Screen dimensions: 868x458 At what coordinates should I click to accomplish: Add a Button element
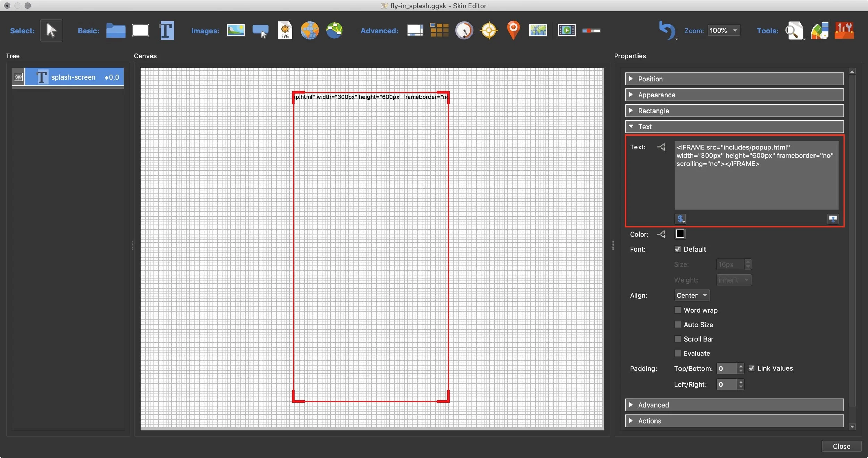[x=260, y=31]
